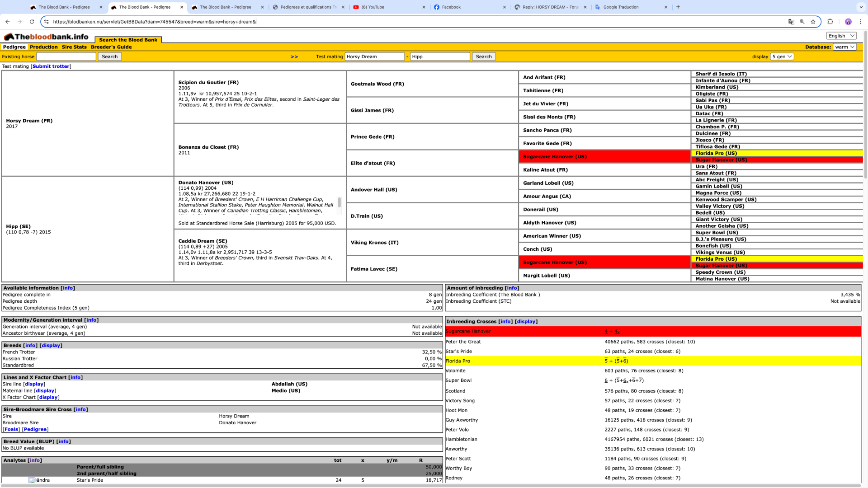The width and height of the screenshot is (868, 488).
Task: Click the Submit trotter link
Action: click(51, 66)
